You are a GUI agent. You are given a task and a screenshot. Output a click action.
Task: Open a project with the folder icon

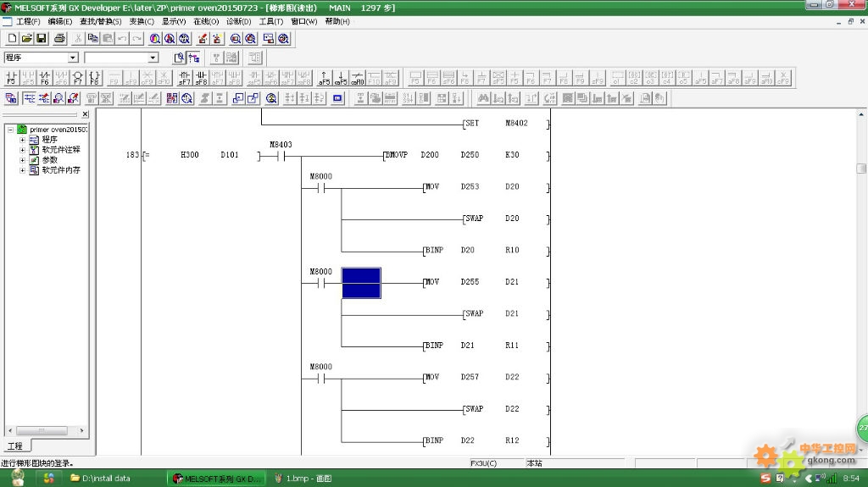[x=26, y=38]
